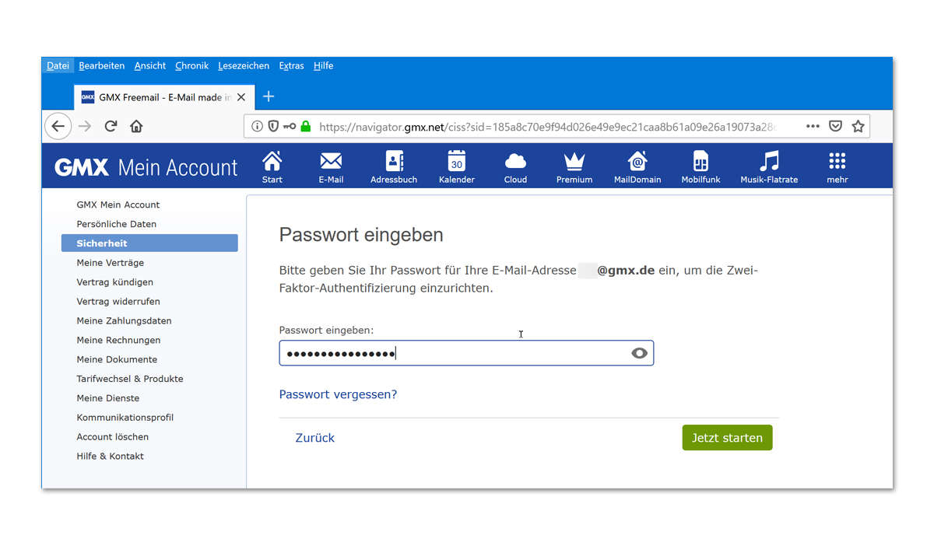Viewport: 934px width, 560px height.
Task: Open the E-Mail envelope icon
Action: click(331, 161)
